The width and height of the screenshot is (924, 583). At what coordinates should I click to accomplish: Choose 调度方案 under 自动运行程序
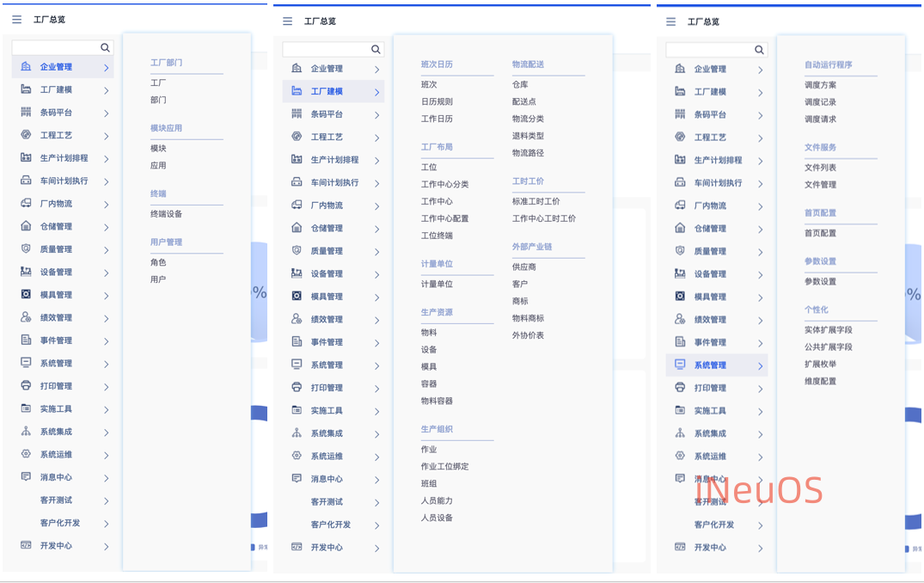[820, 85]
